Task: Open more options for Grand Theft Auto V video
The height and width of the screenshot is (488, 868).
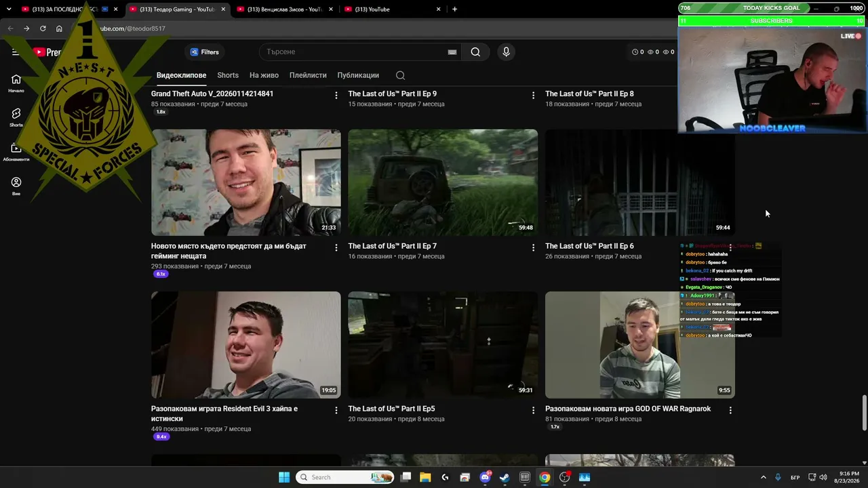Action: click(336, 96)
